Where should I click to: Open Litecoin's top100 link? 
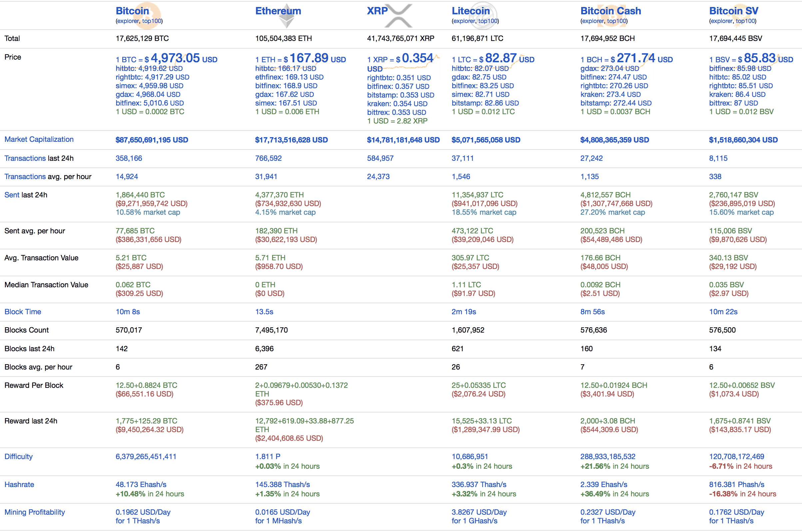487,21
